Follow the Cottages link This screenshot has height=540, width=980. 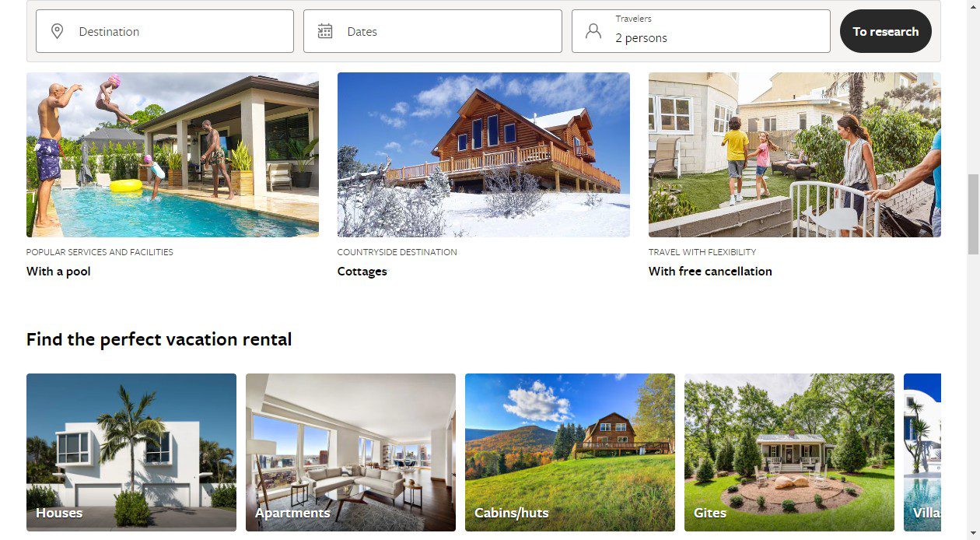[362, 272]
